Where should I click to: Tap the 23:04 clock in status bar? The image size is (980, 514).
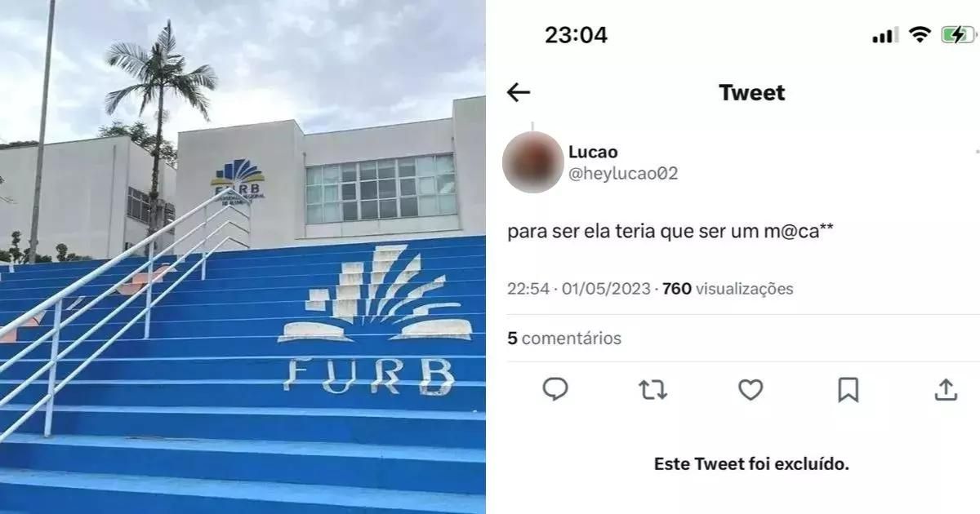[577, 35]
